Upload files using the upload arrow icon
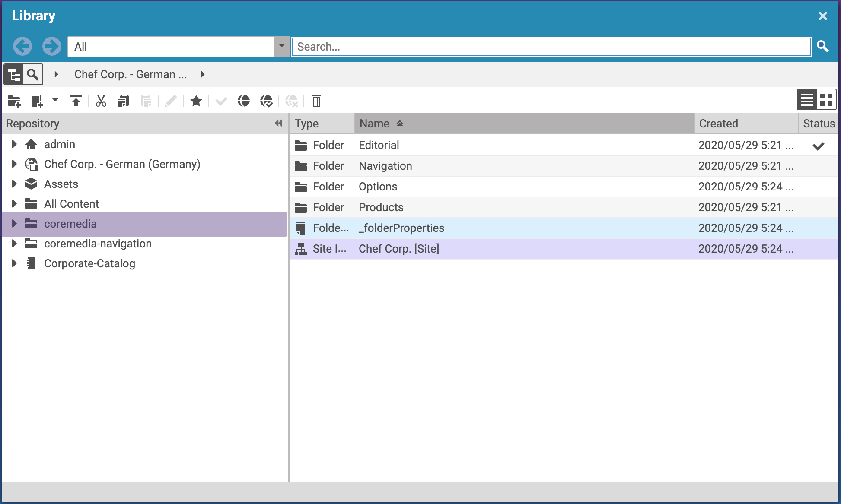The width and height of the screenshot is (841, 504). (76, 101)
